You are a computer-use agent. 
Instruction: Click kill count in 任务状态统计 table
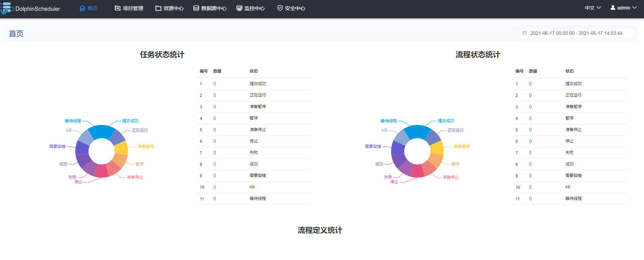pos(214,187)
